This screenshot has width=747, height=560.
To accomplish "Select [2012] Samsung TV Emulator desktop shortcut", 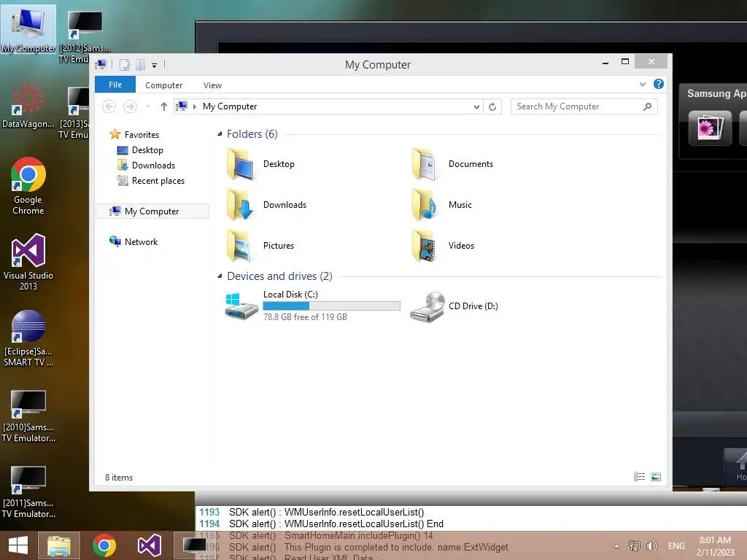I will 85,36.
